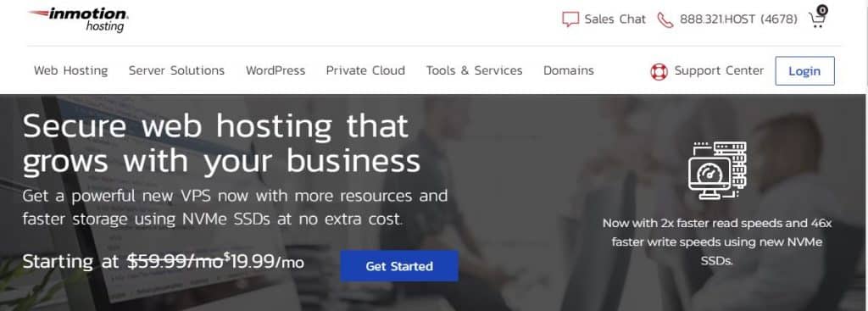
Task: Click the InMotion Hosting logo
Action: click(x=78, y=19)
